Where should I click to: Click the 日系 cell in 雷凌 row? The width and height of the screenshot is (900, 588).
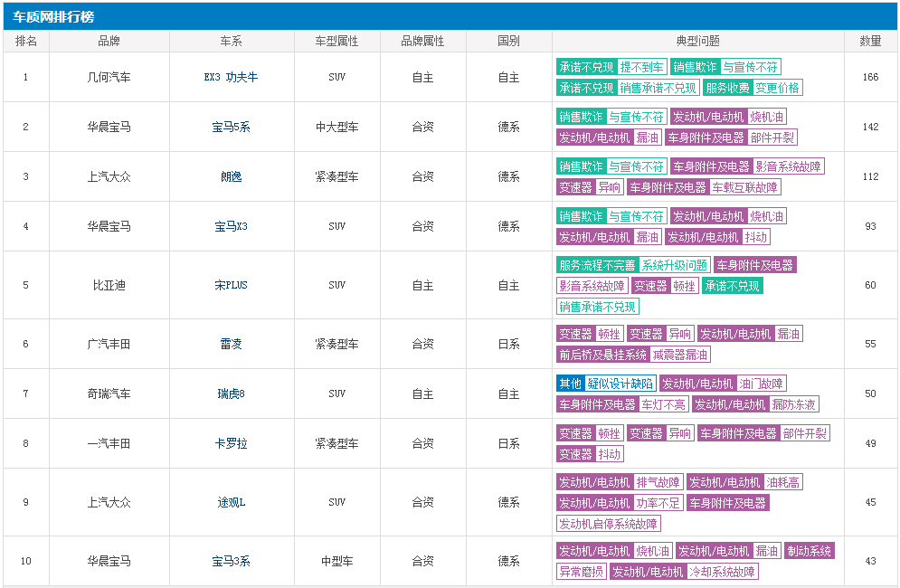pyautogui.click(x=508, y=344)
